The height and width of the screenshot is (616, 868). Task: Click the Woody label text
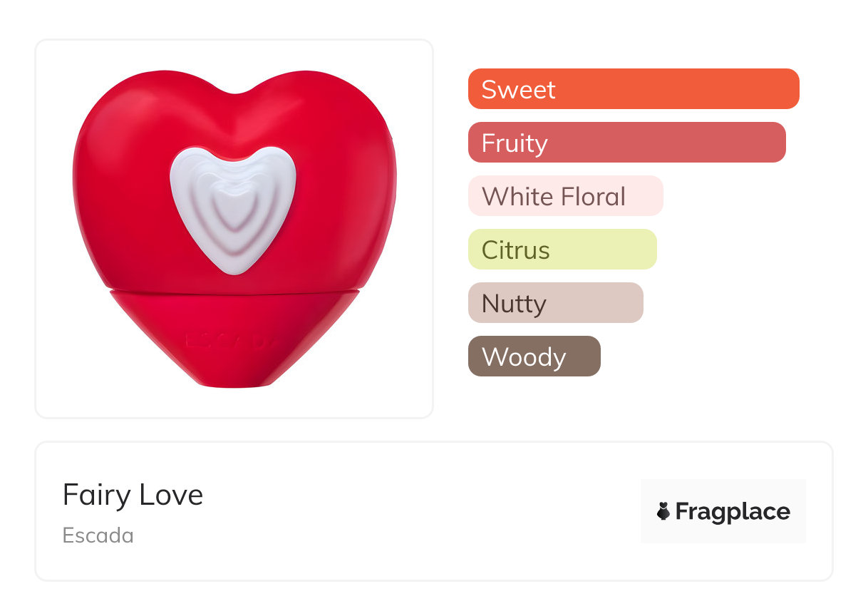click(524, 356)
